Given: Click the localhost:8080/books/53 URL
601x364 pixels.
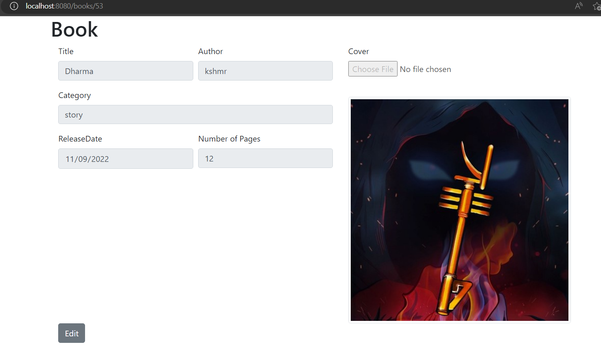Looking at the screenshot, I should click(x=64, y=6).
